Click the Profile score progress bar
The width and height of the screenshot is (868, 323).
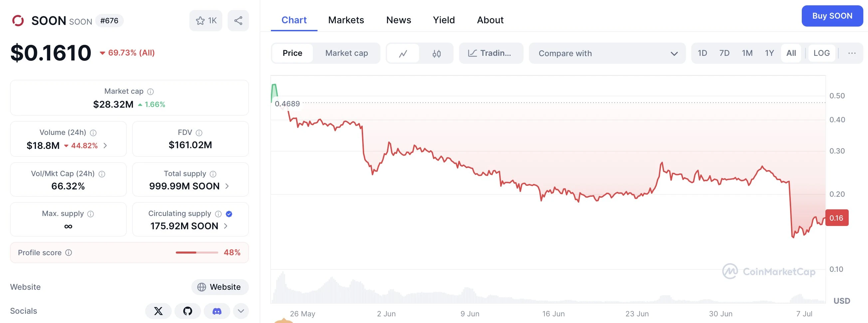197,253
